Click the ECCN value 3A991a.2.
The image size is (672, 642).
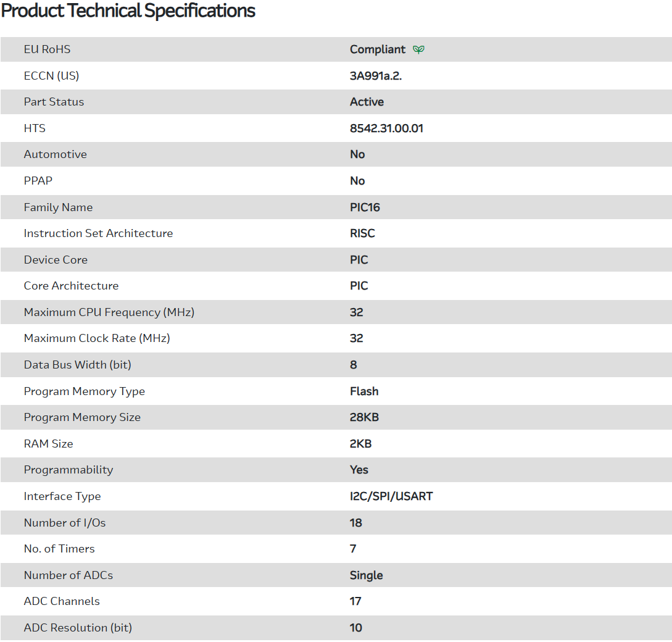(x=376, y=76)
